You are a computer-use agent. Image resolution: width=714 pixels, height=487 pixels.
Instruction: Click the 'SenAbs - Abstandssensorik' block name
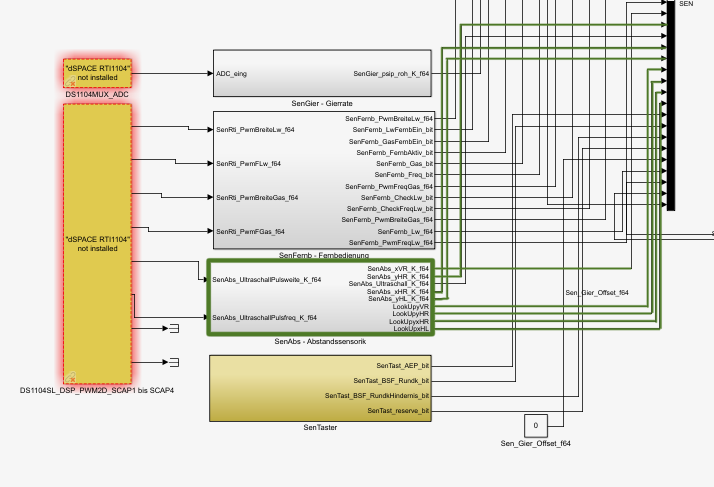coord(319,342)
